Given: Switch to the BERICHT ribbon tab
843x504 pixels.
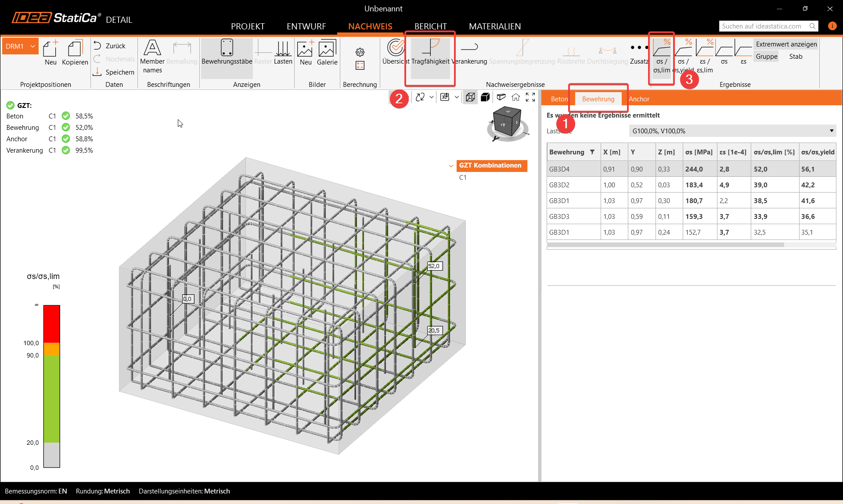Looking at the screenshot, I should click(x=430, y=26).
